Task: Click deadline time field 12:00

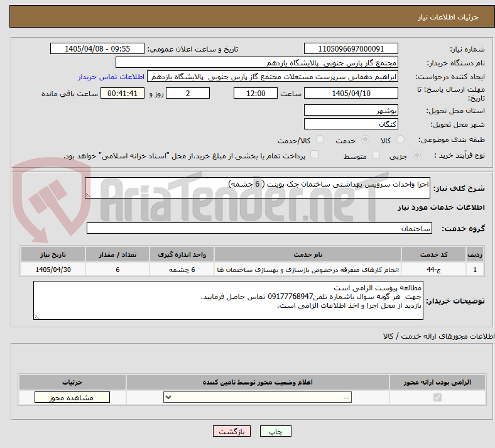Action: point(256,93)
